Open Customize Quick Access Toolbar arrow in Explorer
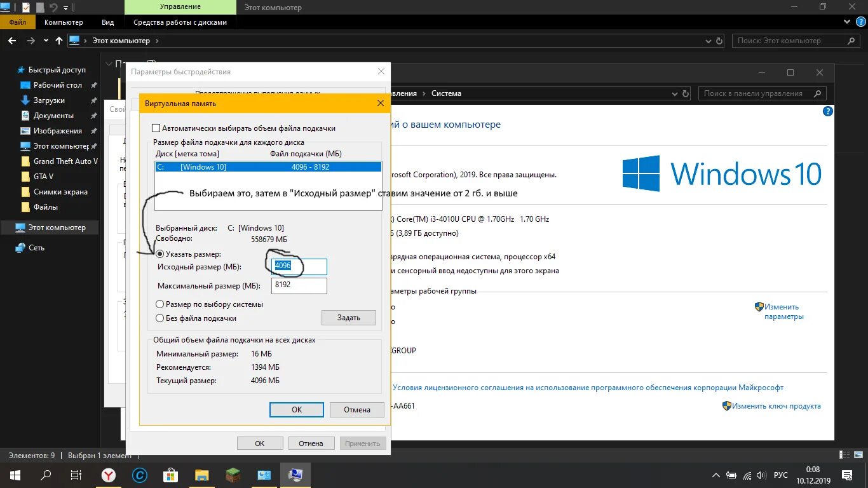The height and width of the screenshot is (488, 868). 65,8
